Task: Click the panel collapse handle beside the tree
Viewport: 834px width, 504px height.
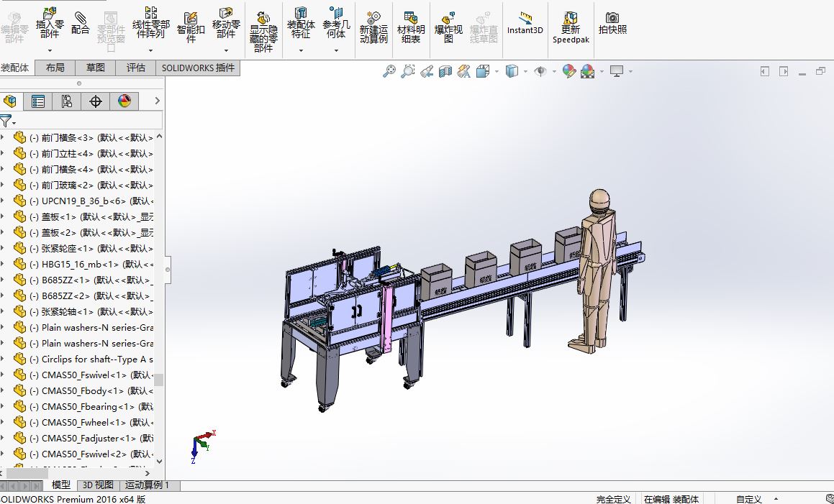Action: 168,270
